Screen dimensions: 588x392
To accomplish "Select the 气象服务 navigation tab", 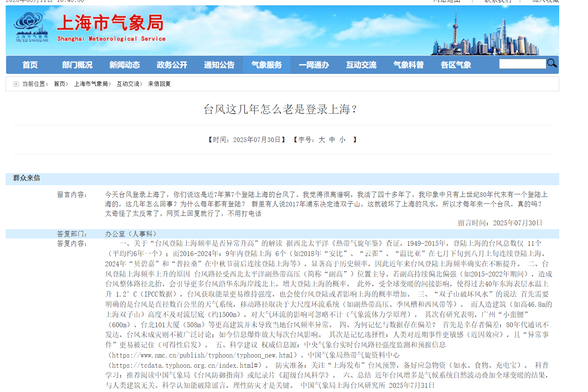I will coord(267,65).
